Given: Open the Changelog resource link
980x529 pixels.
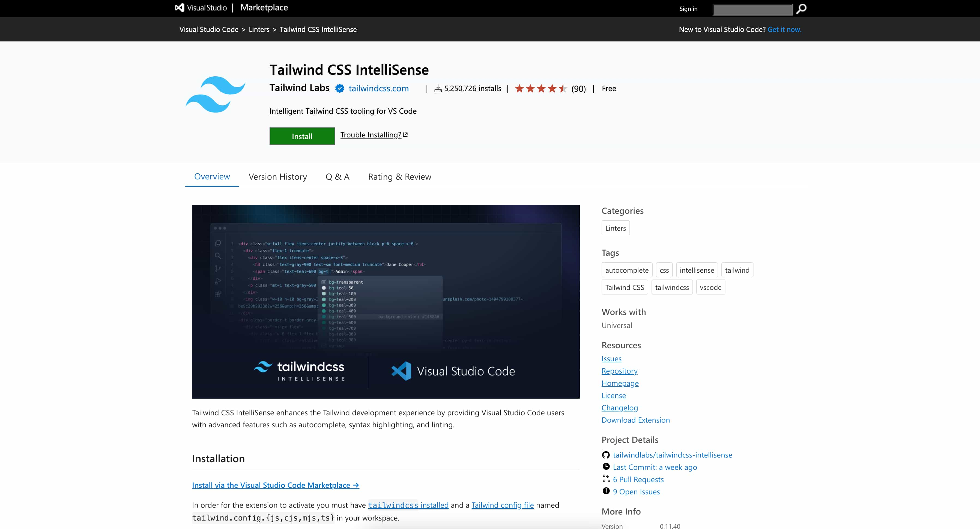Looking at the screenshot, I should click(619, 408).
